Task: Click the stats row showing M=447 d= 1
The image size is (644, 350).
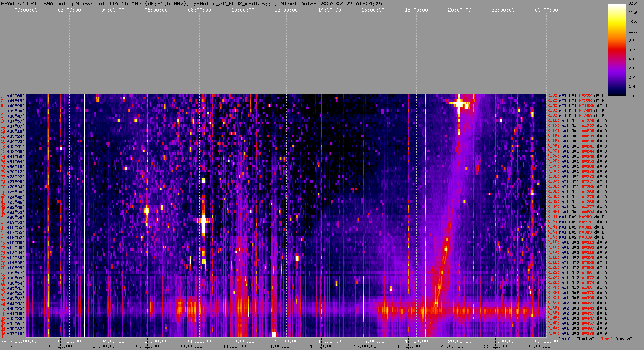Action: point(577,319)
